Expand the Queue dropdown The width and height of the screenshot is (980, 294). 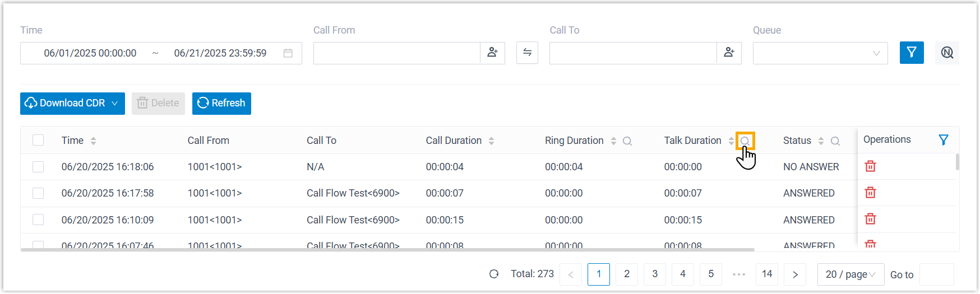pyautogui.click(x=820, y=53)
